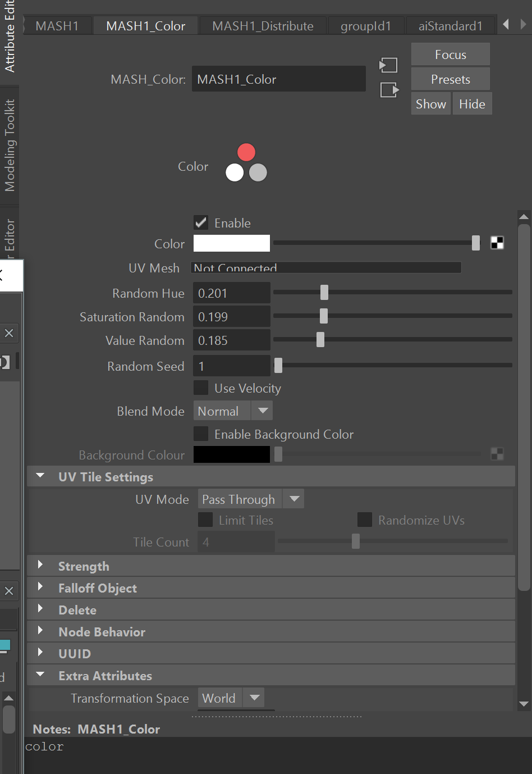The image size is (532, 774).
Task: Click the Background Colour texture map checker icon
Action: 497,454
